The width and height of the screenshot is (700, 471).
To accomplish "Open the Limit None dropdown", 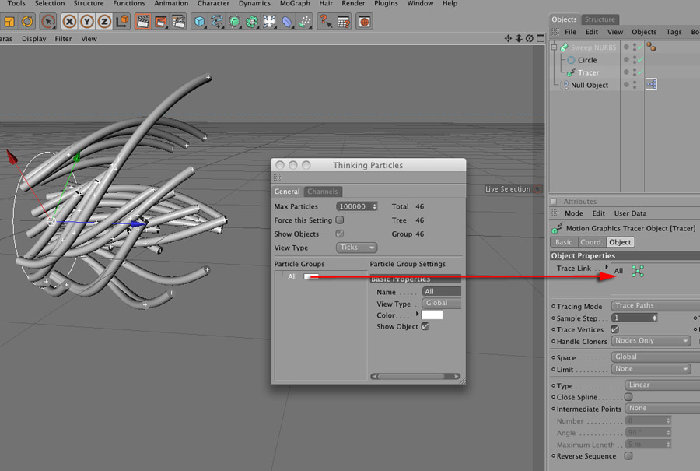I will pos(651,369).
